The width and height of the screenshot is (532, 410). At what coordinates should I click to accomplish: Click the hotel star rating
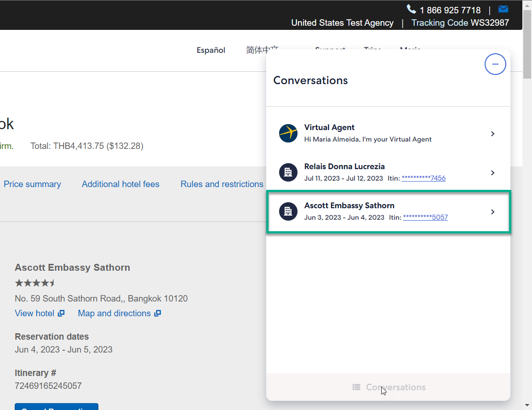[34, 283]
